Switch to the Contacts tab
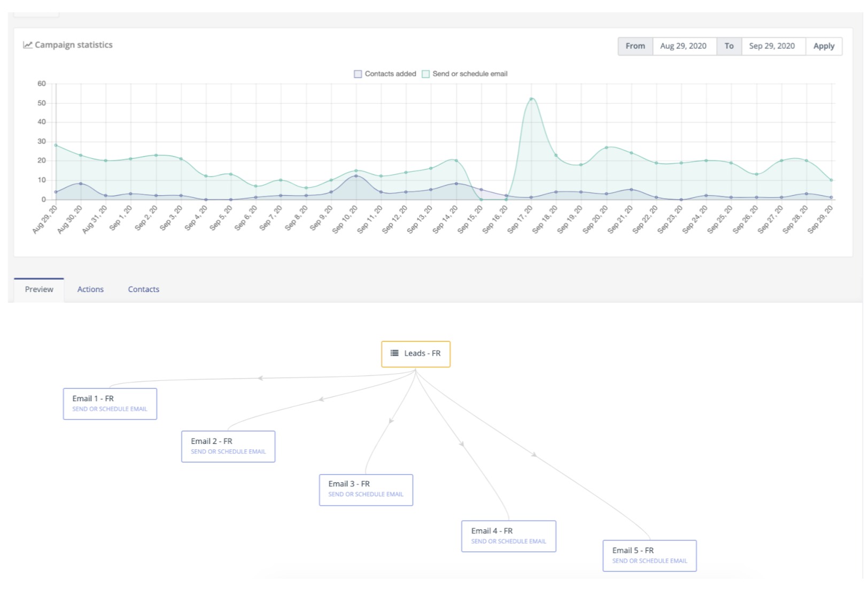868x599 pixels. click(x=144, y=289)
